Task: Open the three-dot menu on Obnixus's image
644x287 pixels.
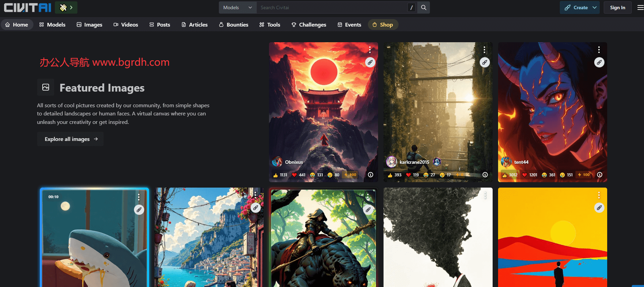Action: (x=370, y=50)
